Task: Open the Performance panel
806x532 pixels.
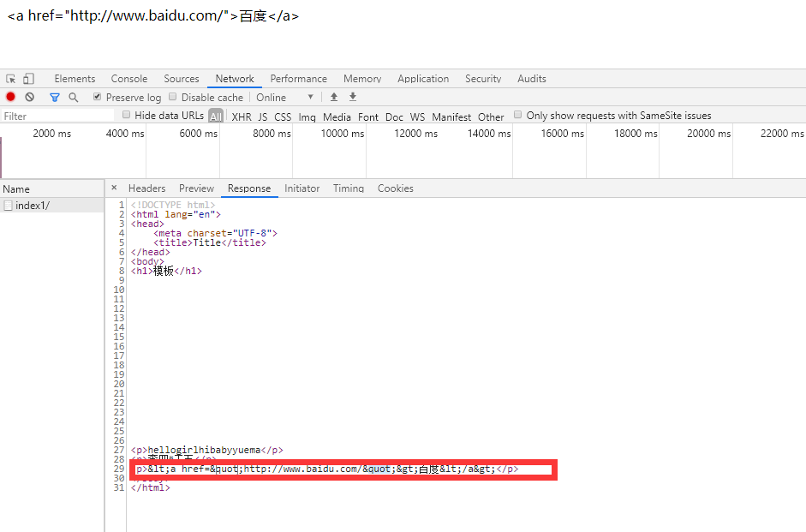Action: 299,79
